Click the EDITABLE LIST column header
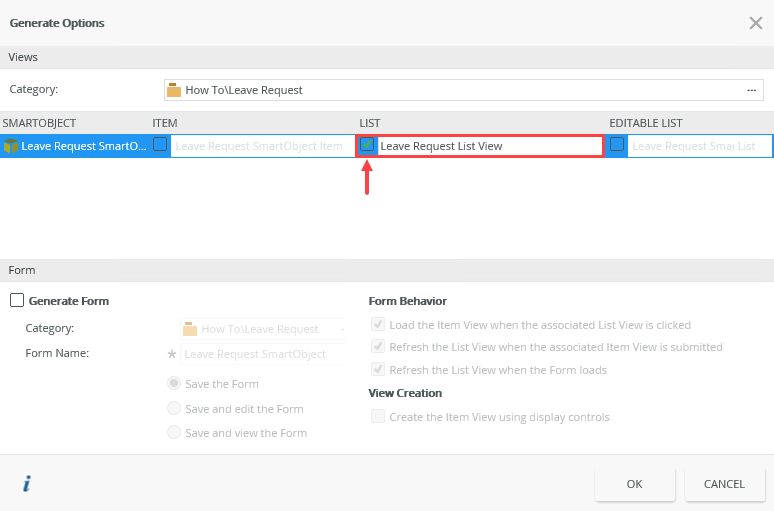The width and height of the screenshot is (774, 511). pyautogui.click(x=646, y=123)
